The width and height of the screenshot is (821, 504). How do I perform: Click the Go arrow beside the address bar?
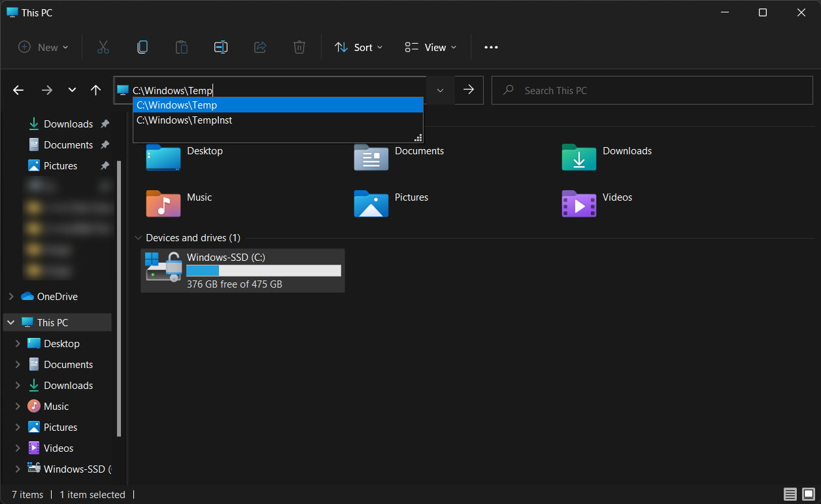coord(469,90)
